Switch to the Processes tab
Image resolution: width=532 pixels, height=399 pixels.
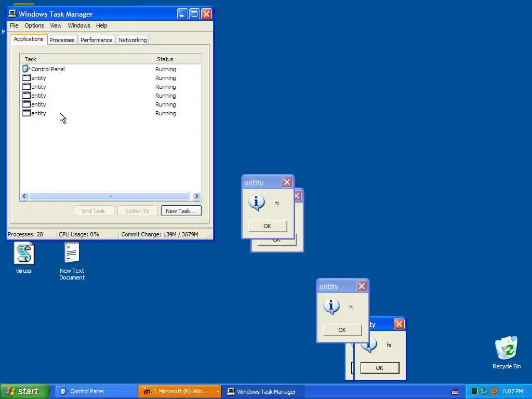[62, 39]
